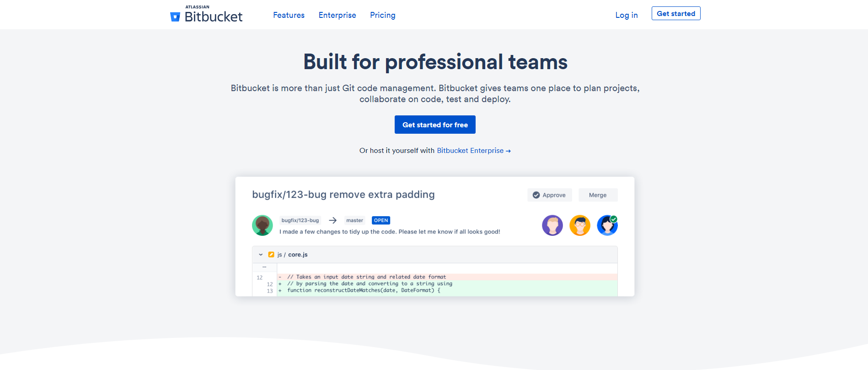Open the Features menu item
The image size is (868, 370).
point(289,15)
